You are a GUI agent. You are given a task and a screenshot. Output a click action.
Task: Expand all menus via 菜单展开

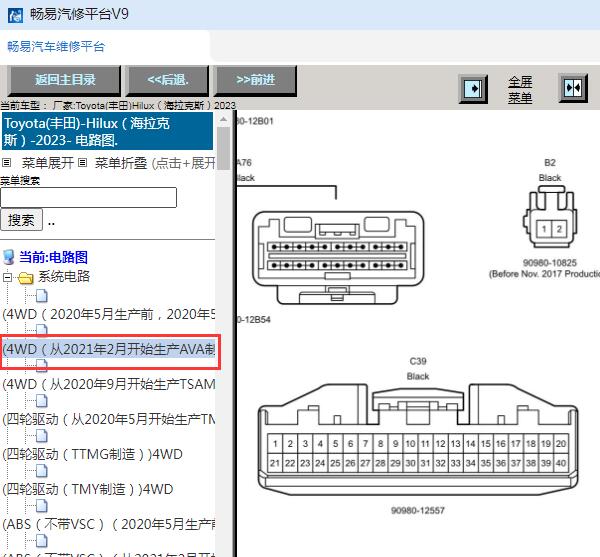(x=47, y=163)
